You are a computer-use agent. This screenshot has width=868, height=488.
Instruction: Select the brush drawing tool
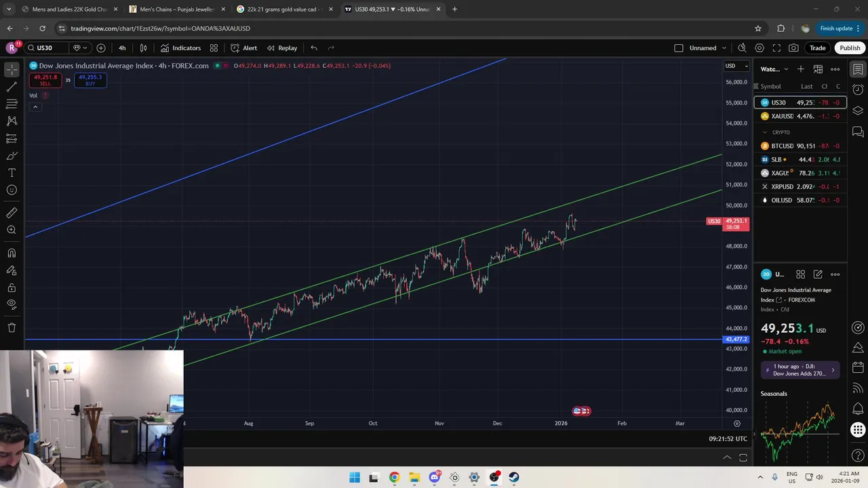pos(12,156)
